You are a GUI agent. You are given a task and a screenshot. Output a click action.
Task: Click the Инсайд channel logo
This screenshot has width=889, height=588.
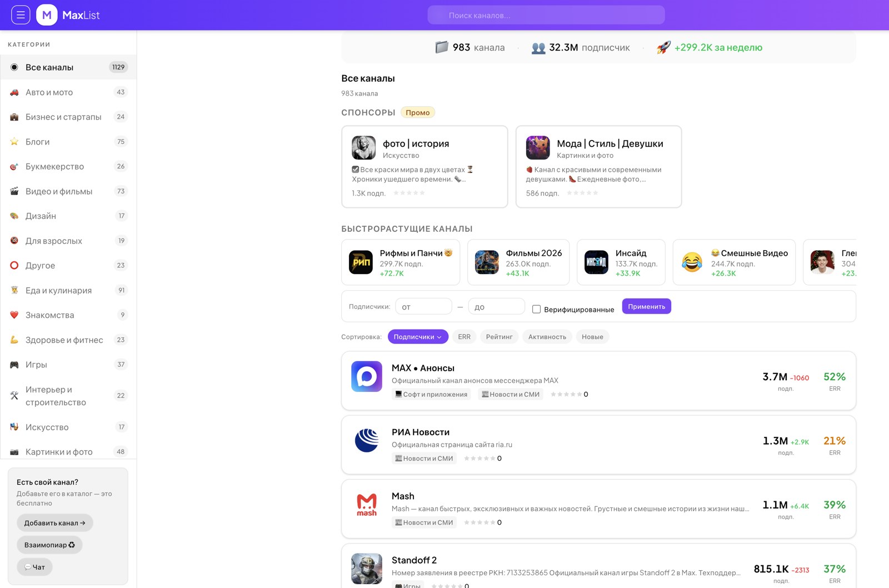click(x=596, y=262)
